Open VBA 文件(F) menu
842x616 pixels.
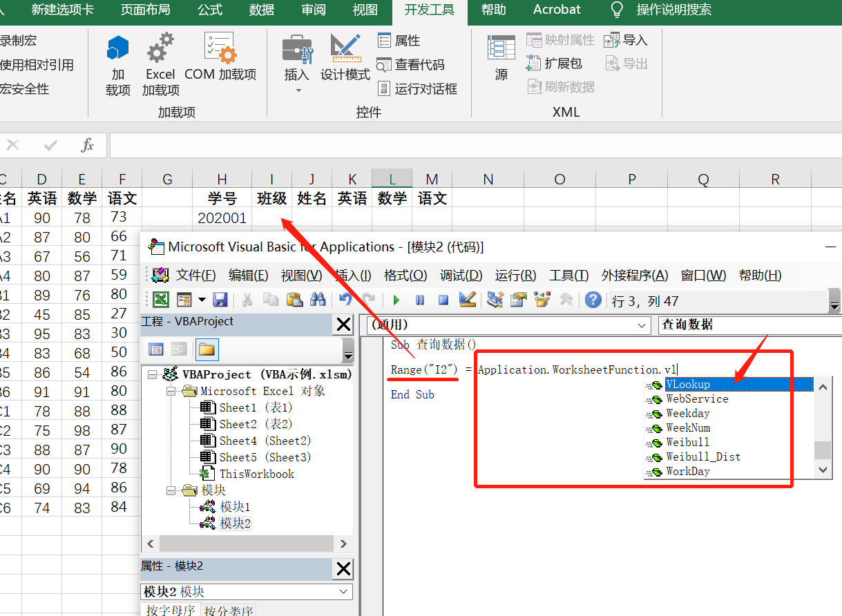pos(195,276)
